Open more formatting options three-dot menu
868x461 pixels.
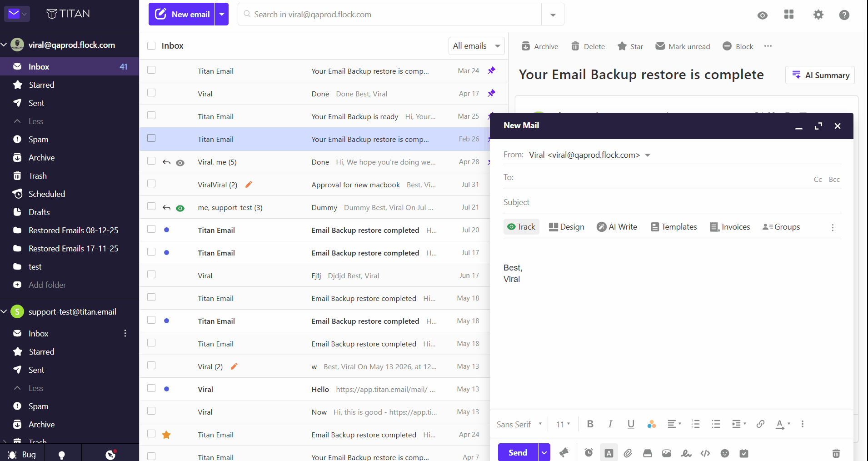[803, 424]
